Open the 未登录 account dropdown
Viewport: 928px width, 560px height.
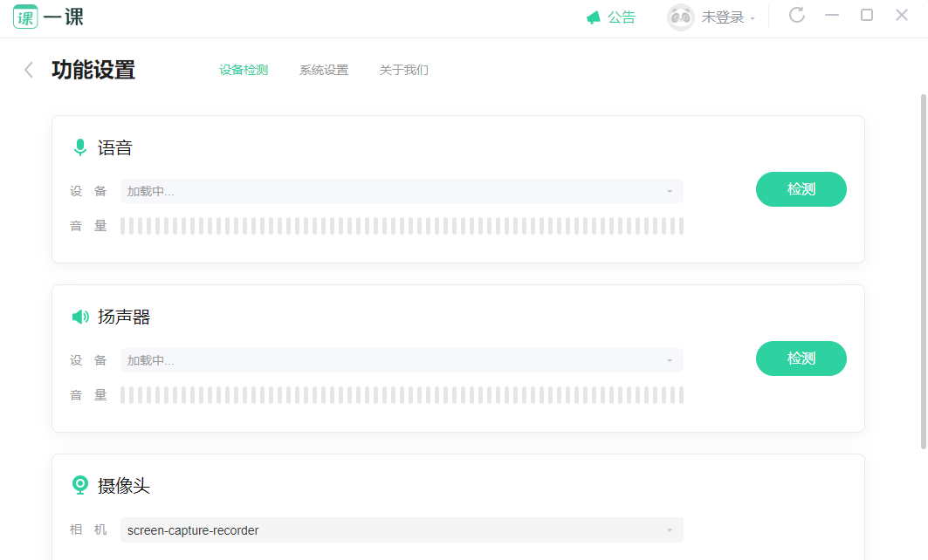(x=728, y=17)
